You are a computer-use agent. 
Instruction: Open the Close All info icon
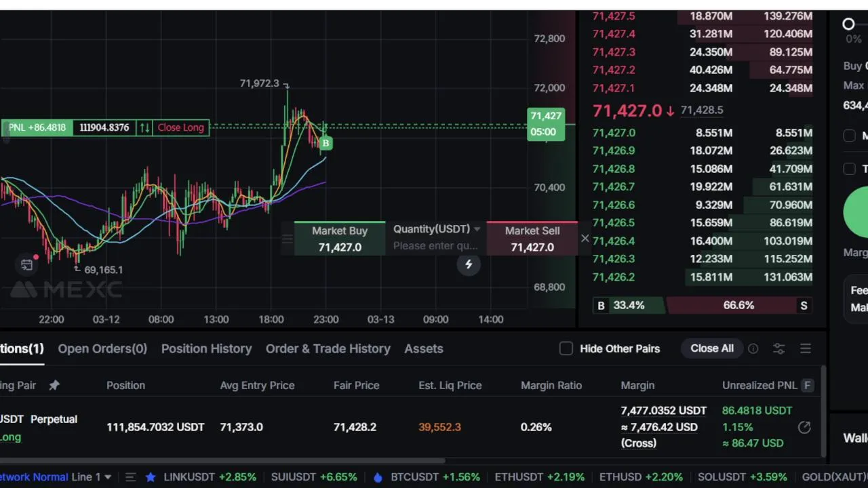[x=753, y=348]
